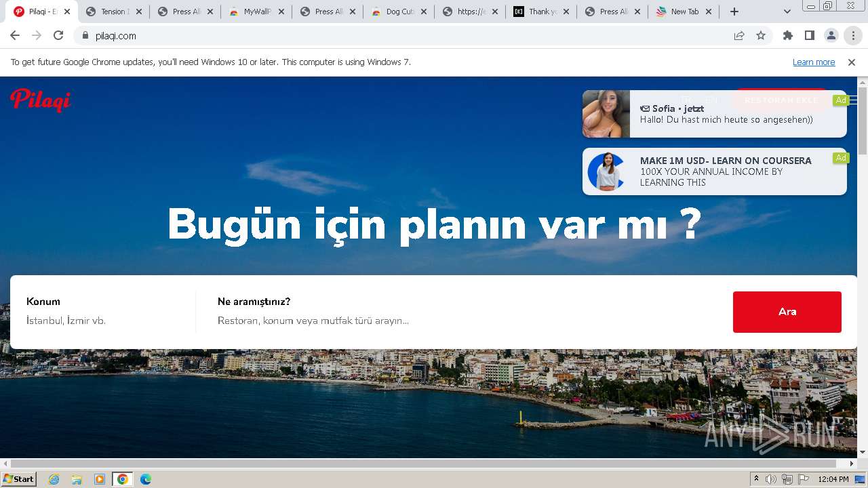The width and height of the screenshot is (868, 488).
Task: Switch to the New Tab tab
Action: pos(683,12)
